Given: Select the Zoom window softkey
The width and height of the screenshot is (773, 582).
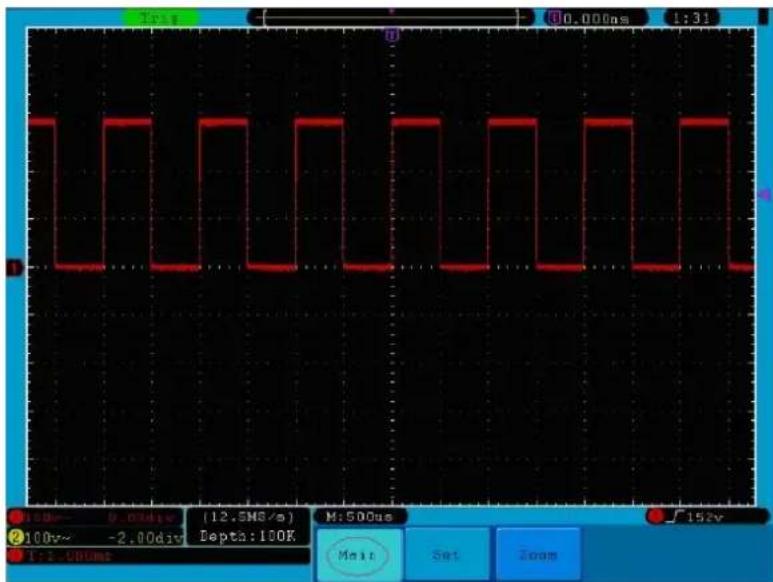Looking at the screenshot, I should (538, 555).
